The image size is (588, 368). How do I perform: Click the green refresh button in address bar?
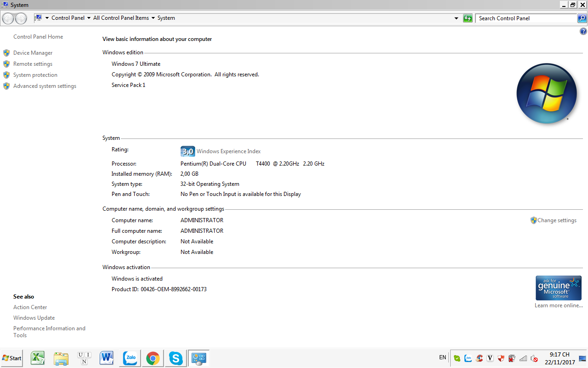[468, 18]
